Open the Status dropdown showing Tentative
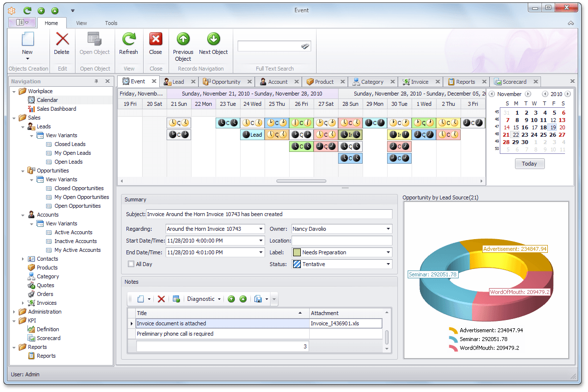 tap(388, 264)
